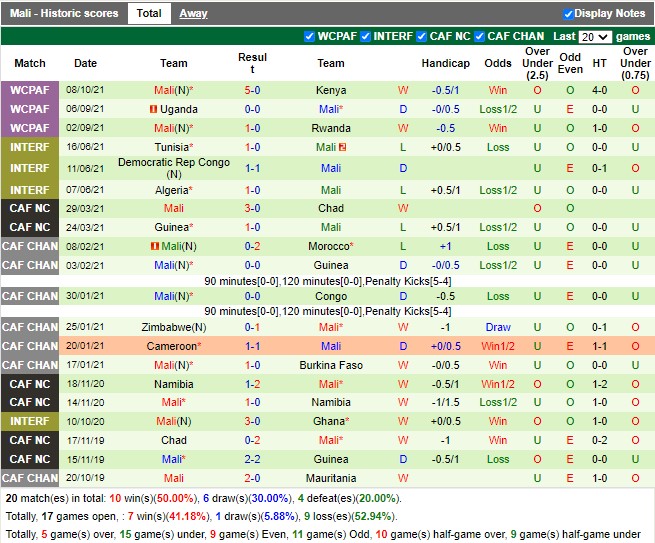
Task: Open the 5-0 score of Mali vs Kenya
Action: point(253,90)
